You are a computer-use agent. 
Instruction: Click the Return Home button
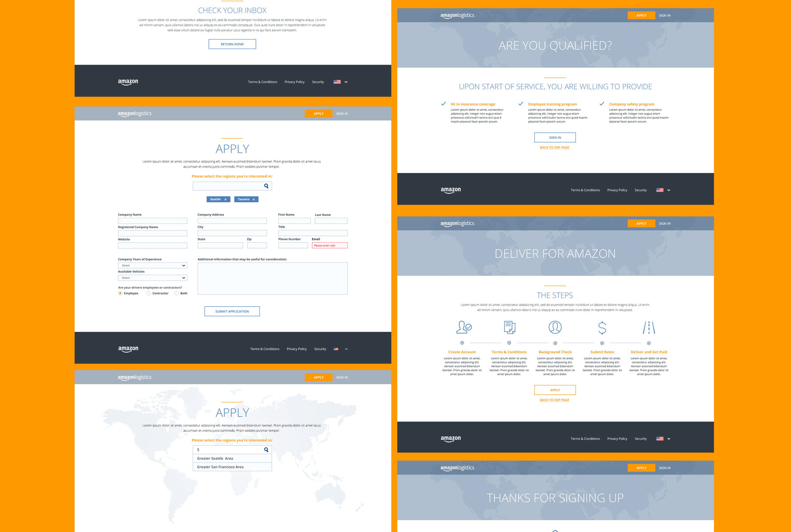(232, 44)
